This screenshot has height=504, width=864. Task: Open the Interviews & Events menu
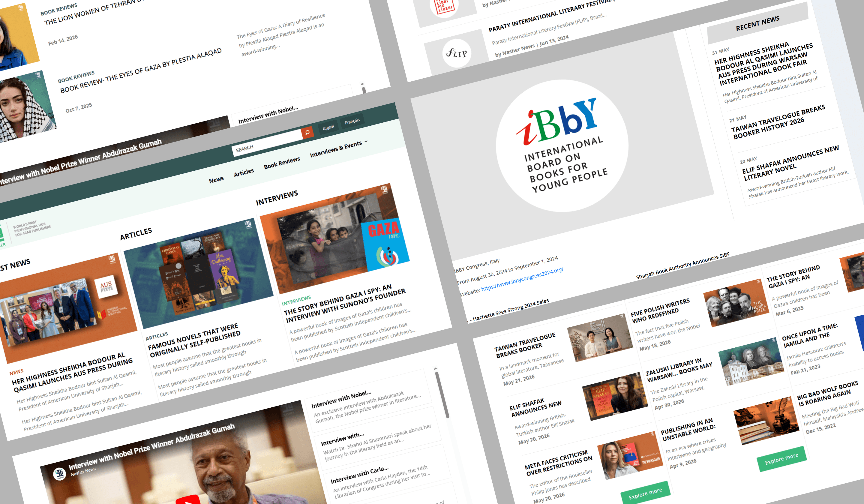(336, 149)
